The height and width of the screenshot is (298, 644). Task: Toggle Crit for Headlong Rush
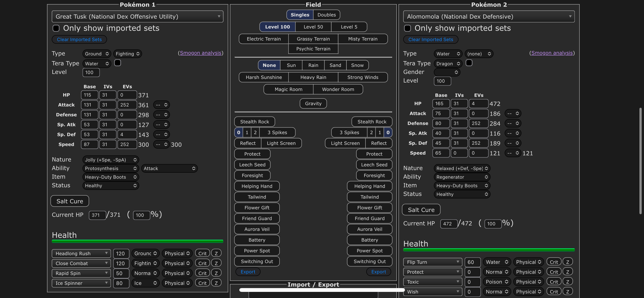202,254
